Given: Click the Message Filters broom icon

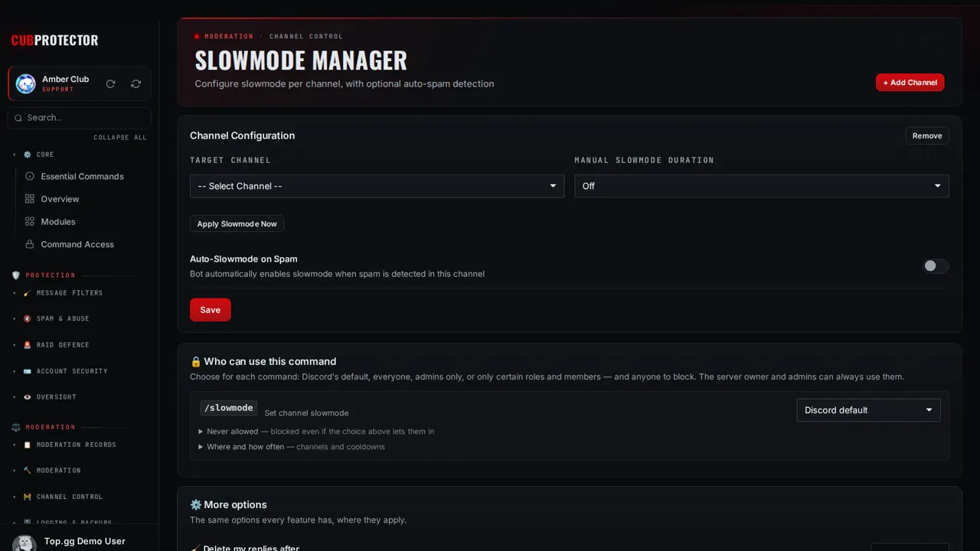Looking at the screenshot, I should pos(28,293).
